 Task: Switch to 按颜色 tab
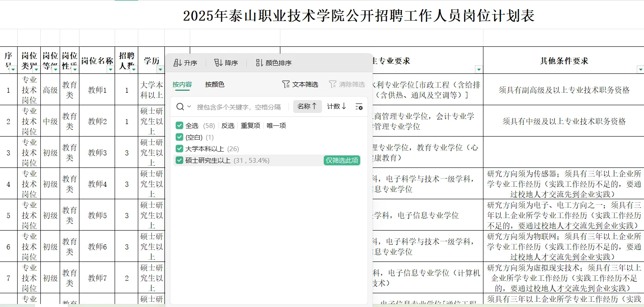click(215, 85)
